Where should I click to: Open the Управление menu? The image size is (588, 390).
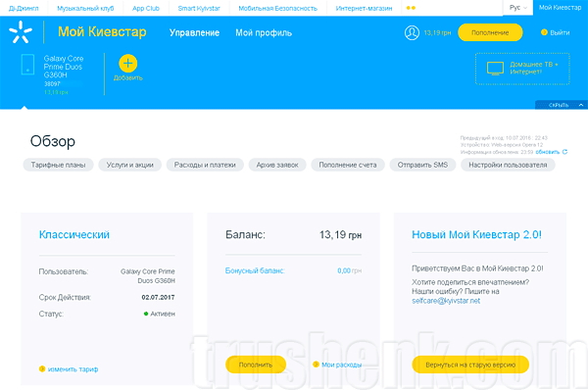coord(194,33)
